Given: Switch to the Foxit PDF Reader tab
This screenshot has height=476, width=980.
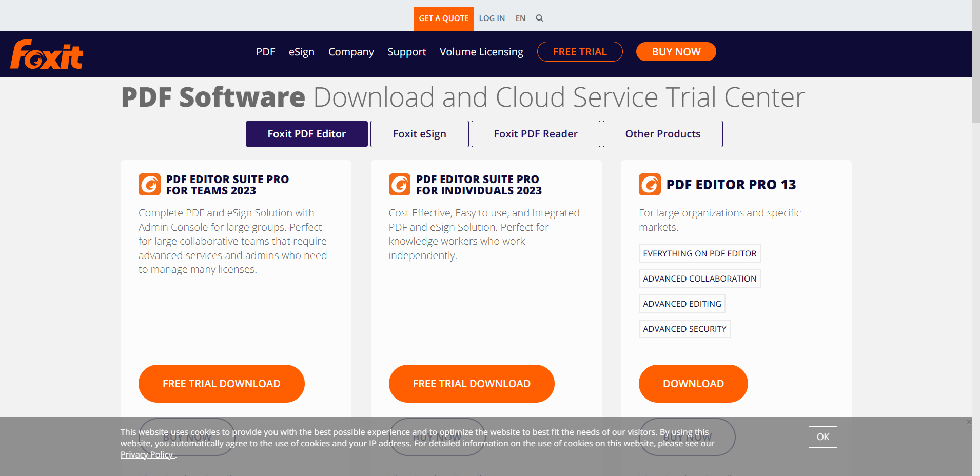Looking at the screenshot, I should pos(536,134).
